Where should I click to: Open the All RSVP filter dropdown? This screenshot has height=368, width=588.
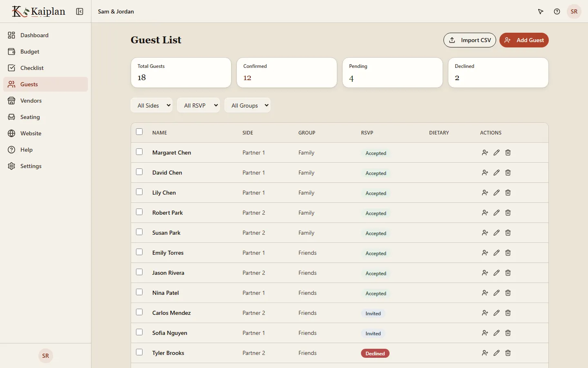tap(198, 105)
